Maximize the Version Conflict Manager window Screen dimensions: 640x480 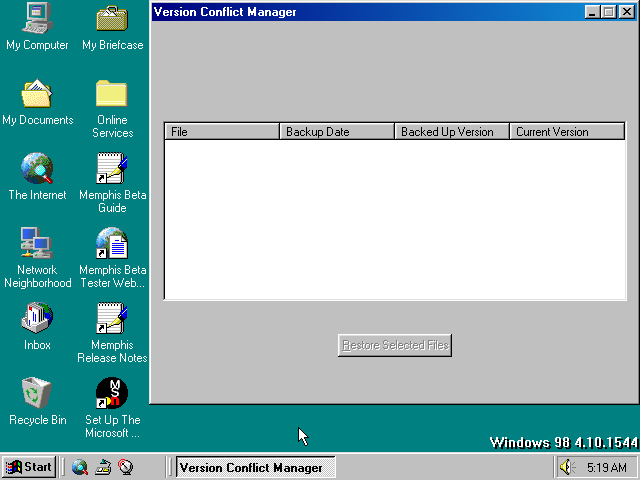click(609, 12)
